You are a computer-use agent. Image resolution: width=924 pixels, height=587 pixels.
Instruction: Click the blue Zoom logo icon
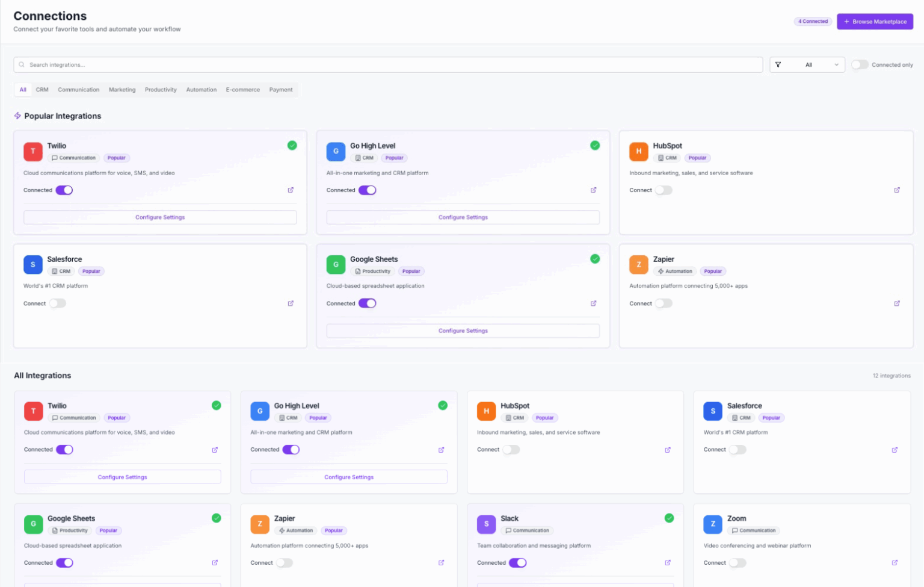713,524
